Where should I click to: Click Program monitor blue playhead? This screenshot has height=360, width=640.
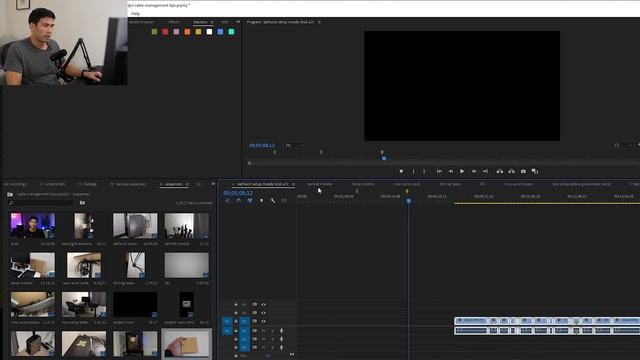point(384,158)
